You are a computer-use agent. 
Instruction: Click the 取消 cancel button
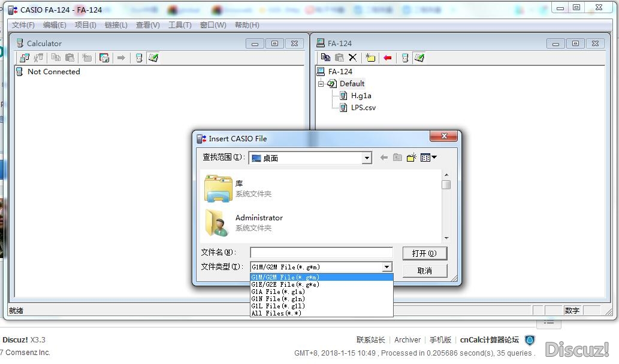[x=425, y=271]
